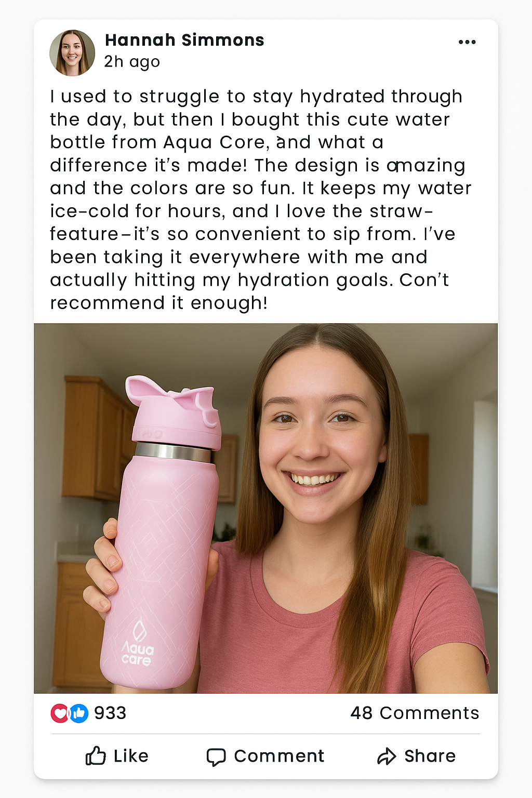Open the 48 Comments link
This screenshot has height=798, width=532.
415,713
